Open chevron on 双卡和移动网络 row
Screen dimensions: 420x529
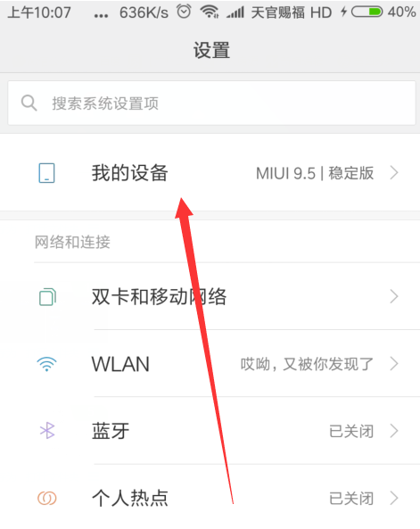point(394,296)
